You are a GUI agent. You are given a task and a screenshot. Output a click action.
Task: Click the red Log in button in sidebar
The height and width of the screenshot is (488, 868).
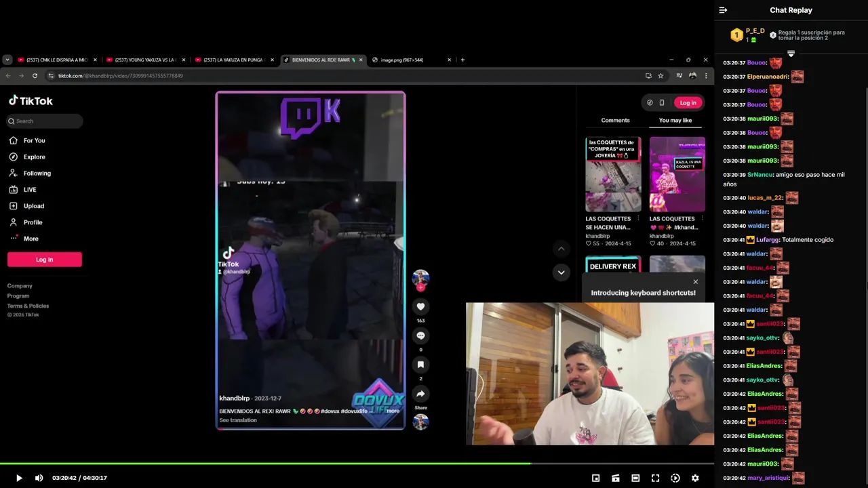click(x=45, y=260)
